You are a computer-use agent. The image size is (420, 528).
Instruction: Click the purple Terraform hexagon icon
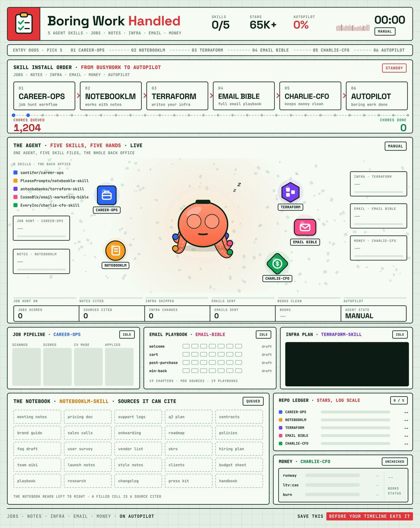click(290, 192)
